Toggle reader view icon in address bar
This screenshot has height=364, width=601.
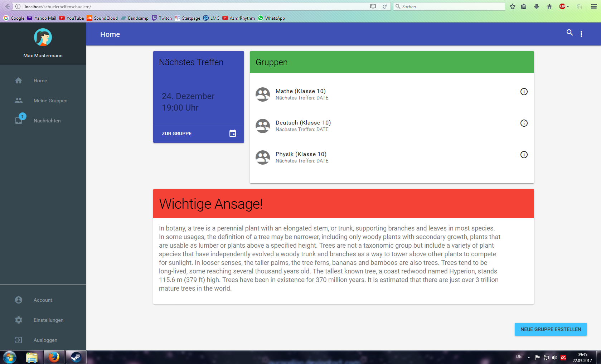373,6
